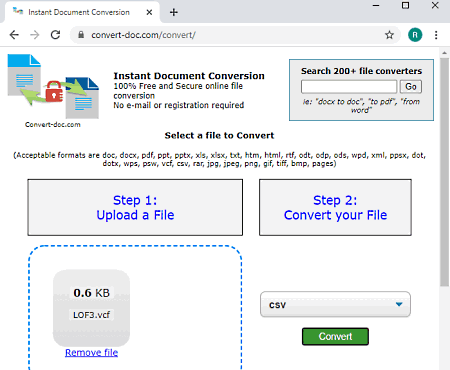Click the green Convert button

coord(335,336)
